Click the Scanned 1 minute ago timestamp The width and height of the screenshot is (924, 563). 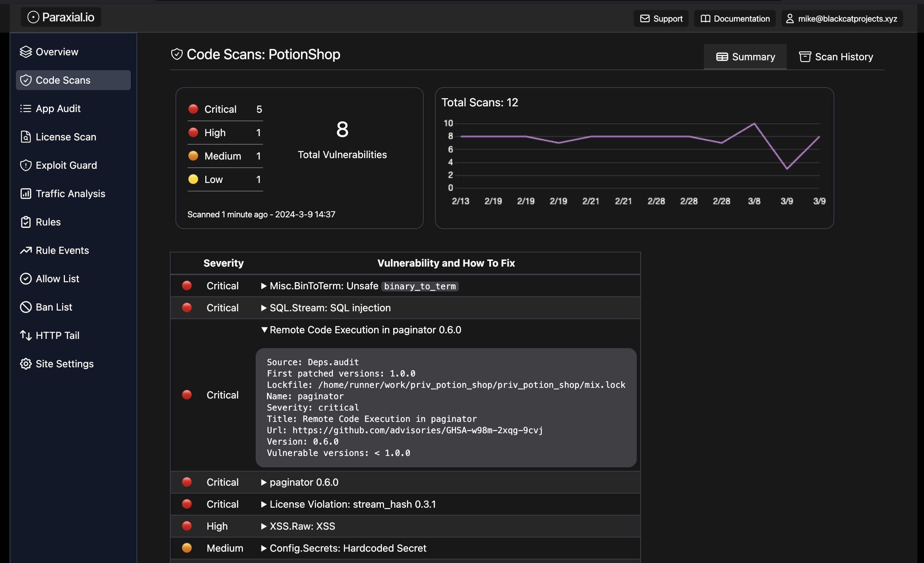click(x=261, y=214)
